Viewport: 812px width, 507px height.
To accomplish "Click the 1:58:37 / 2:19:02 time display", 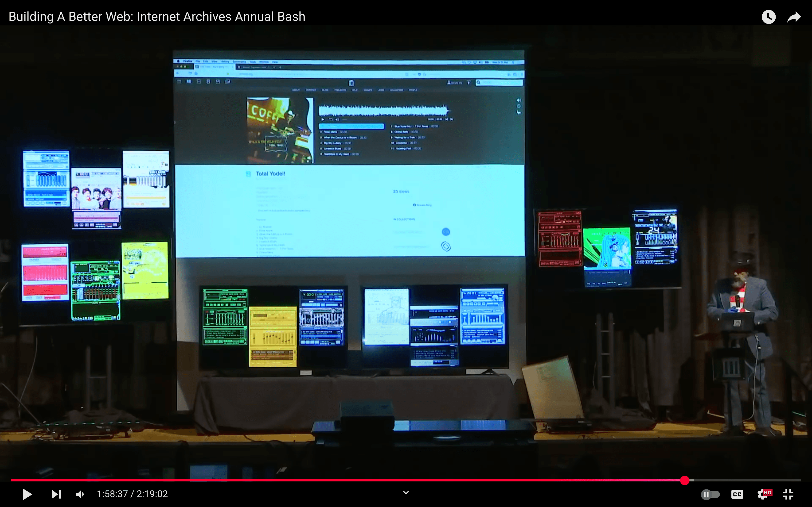I will point(132,494).
